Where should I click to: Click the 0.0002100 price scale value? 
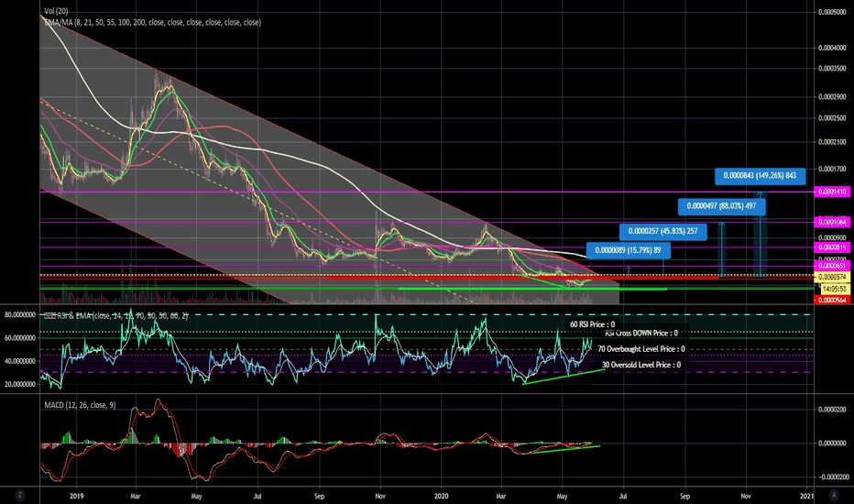click(832, 142)
